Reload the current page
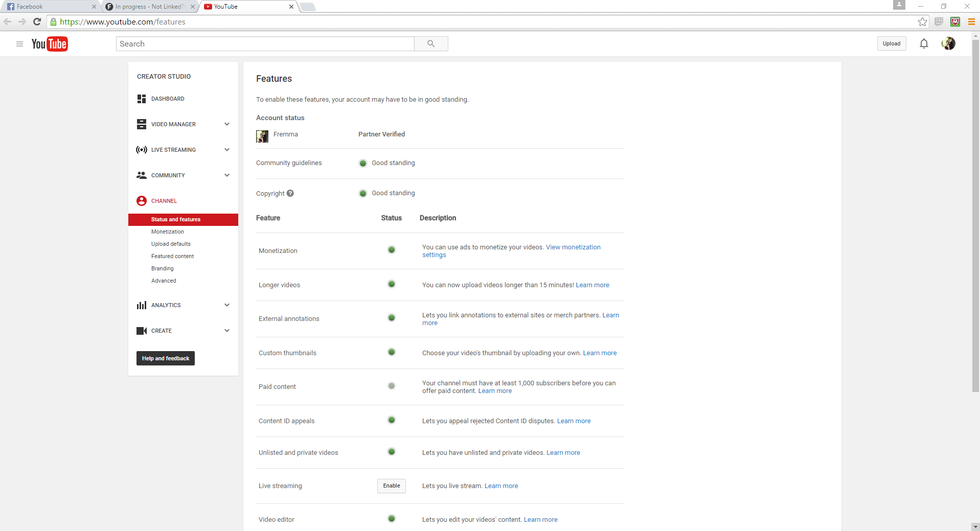 click(37, 21)
